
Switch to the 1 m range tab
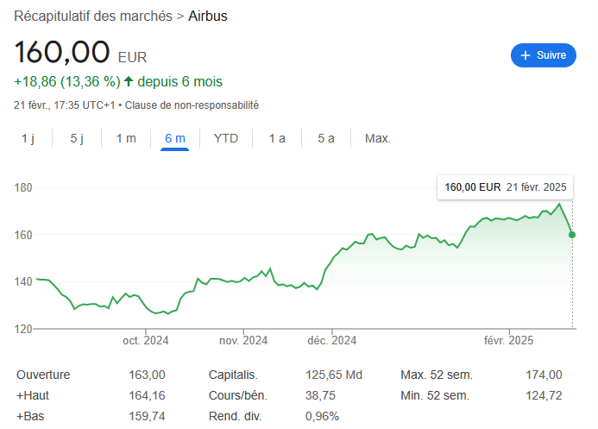point(126,138)
